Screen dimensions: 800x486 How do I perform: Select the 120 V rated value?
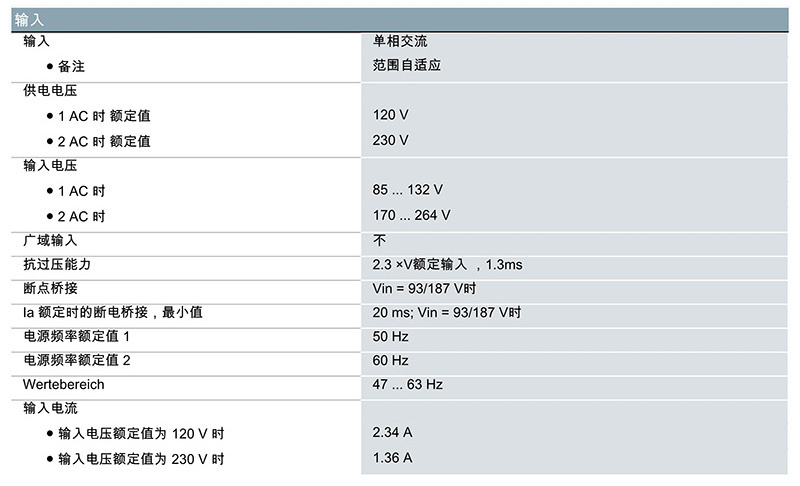click(x=390, y=115)
